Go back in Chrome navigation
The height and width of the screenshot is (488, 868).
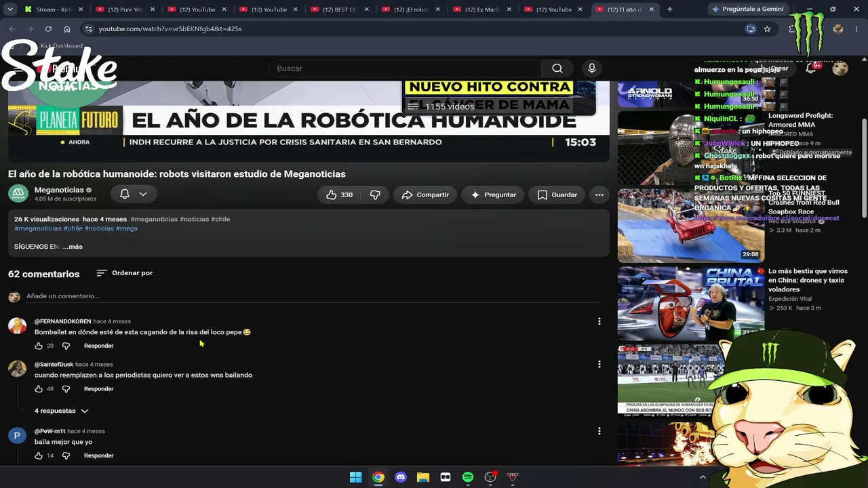[x=12, y=29]
